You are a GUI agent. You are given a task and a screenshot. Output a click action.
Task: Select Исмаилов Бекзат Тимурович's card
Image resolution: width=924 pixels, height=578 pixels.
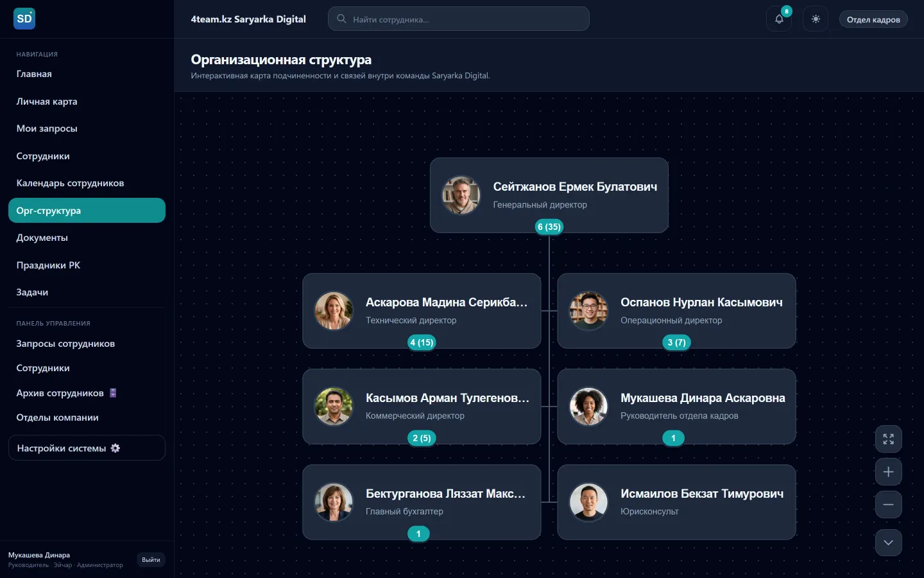(x=676, y=502)
